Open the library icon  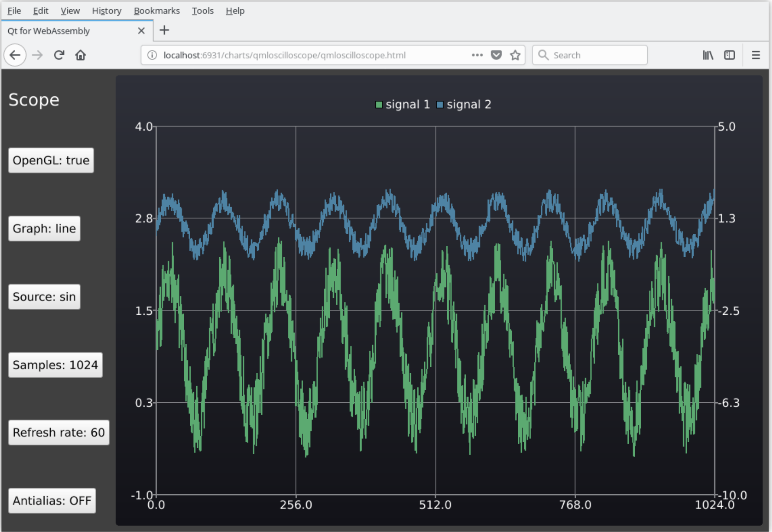[x=708, y=55]
